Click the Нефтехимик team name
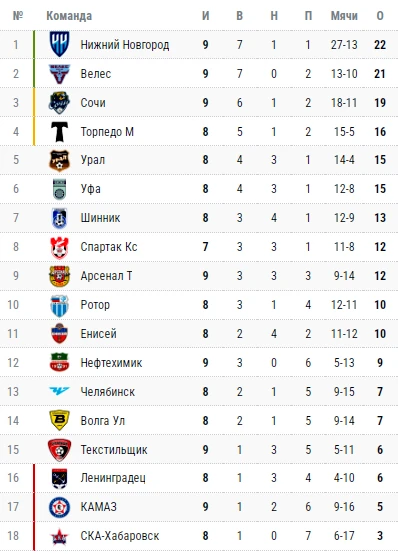 click(x=111, y=363)
